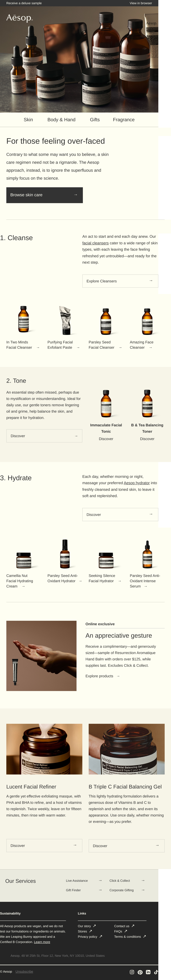Open the Camellia Nut Facial Hydrating Cream jar image
The height and width of the screenshot is (980, 171).
[x=24, y=560]
